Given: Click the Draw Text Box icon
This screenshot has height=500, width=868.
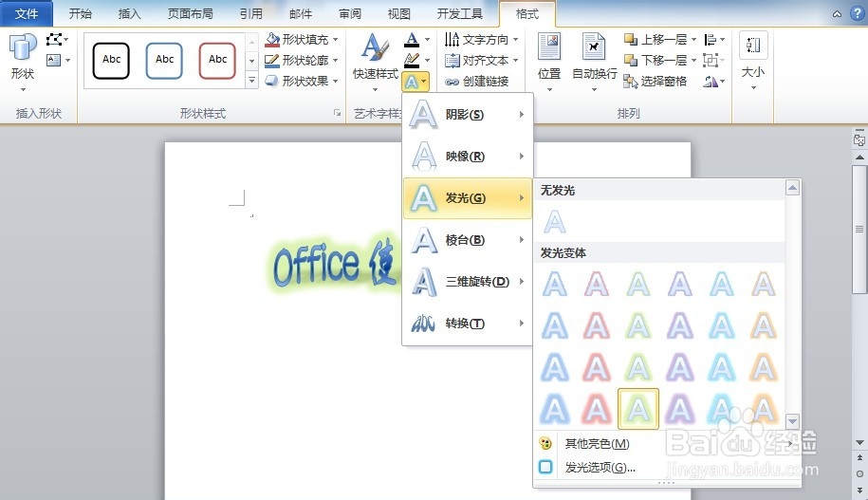Looking at the screenshot, I should 58,60.
